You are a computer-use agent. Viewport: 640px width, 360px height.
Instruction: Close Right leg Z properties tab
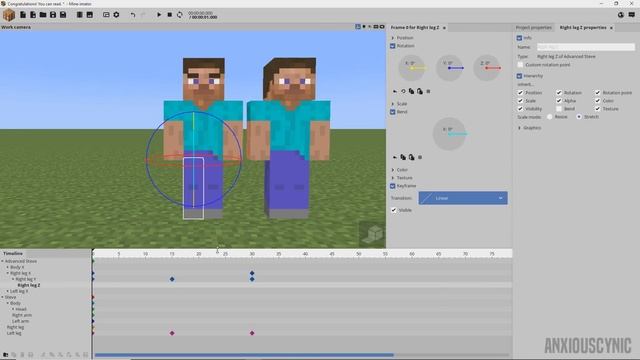[x=611, y=28]
